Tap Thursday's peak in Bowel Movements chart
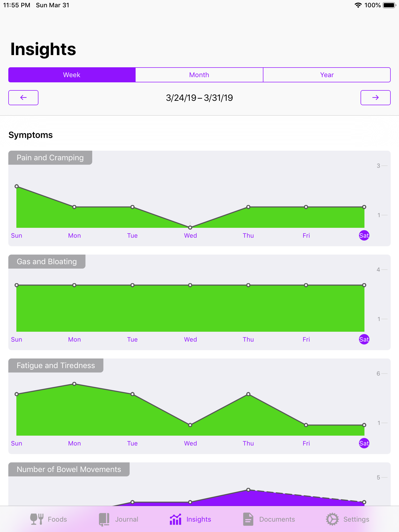 248,490
